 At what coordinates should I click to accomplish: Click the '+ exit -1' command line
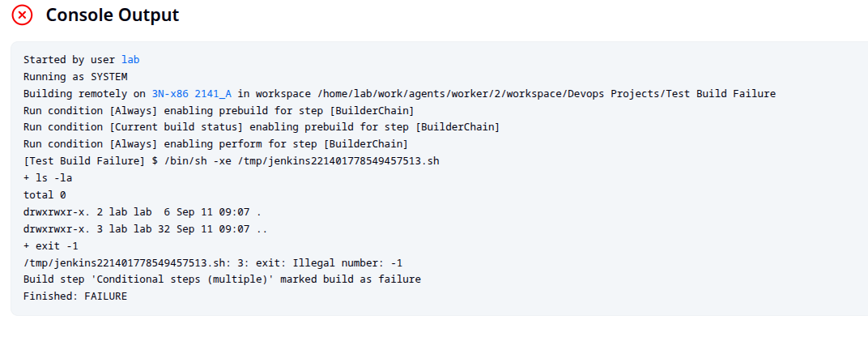[x=51, y=245]
